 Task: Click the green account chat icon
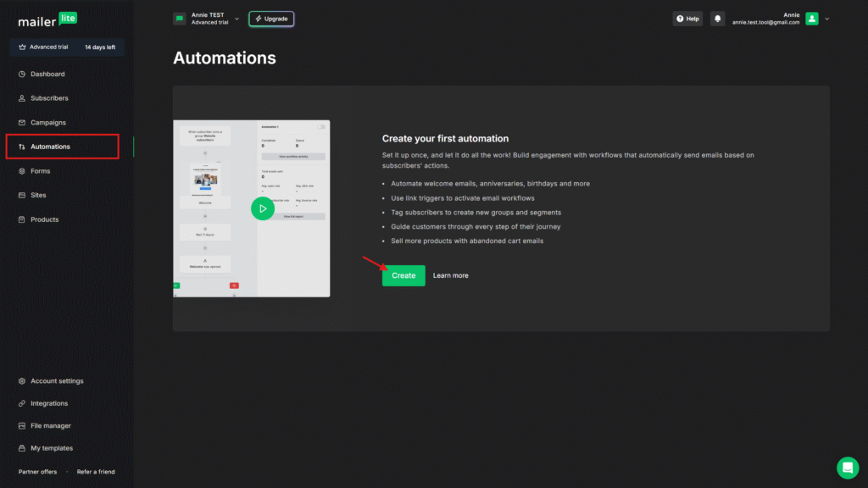pos(179,19)
